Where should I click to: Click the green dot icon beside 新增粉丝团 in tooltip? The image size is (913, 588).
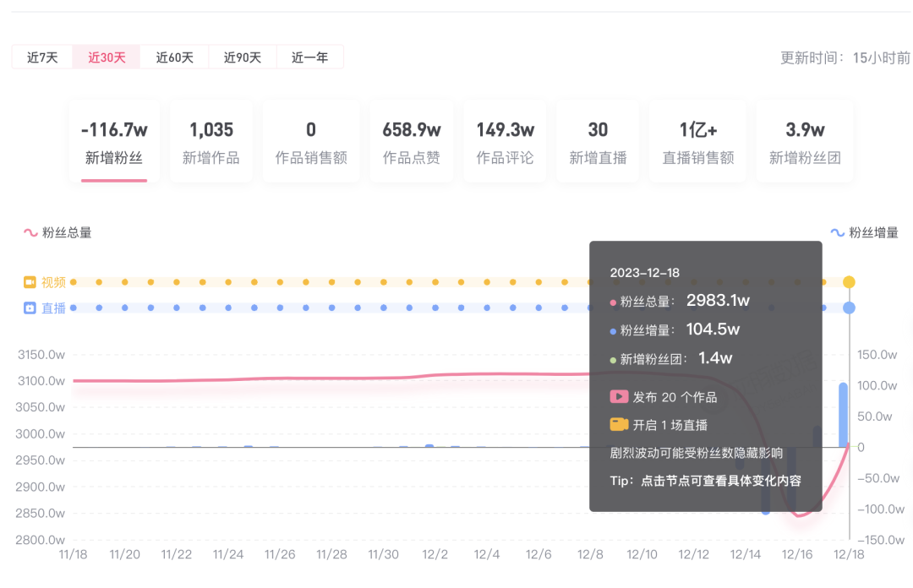[613, 359]
